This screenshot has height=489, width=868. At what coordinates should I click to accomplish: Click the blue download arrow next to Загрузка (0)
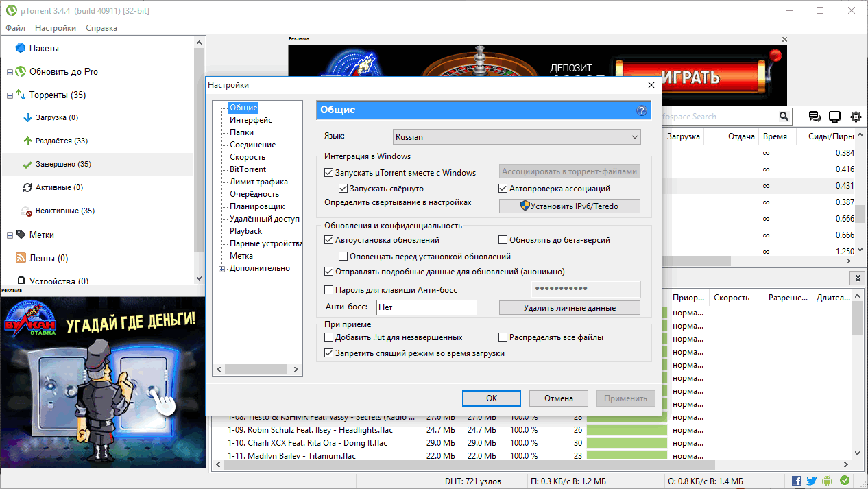pos(28,117)
